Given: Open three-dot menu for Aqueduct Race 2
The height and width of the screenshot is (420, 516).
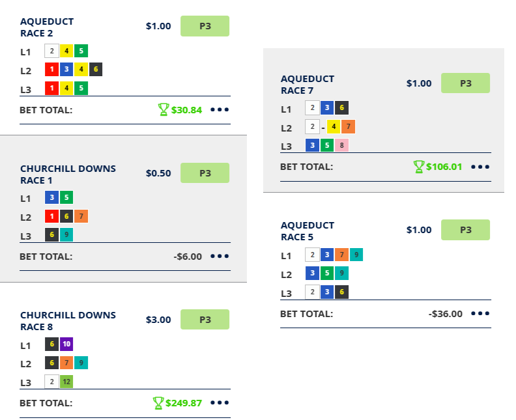Looking at the screenshot, I should click(x=220, y=110).
